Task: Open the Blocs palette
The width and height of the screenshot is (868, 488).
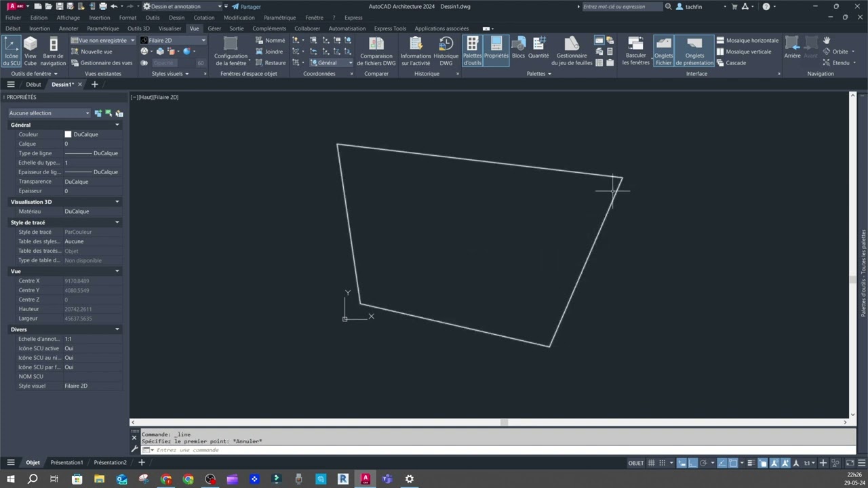Action: (518, 47)
